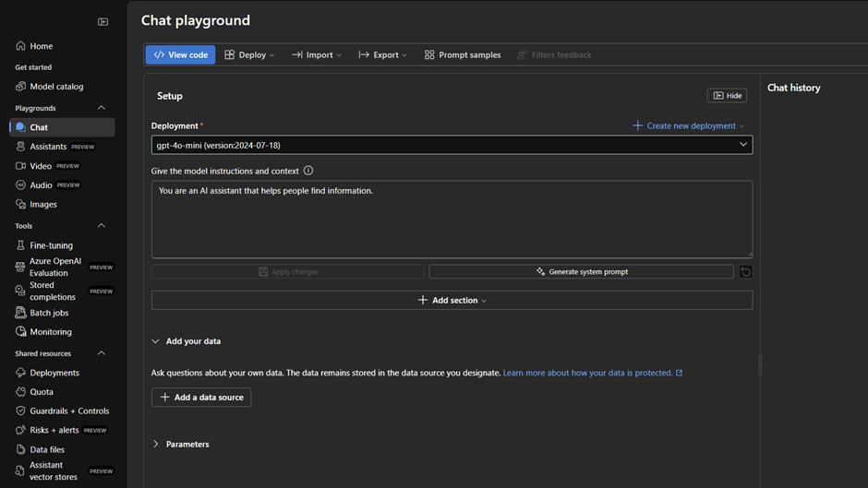The height and width of the screenshot is (488, 868).
Task: Collapse the Playgrounds sidebar group
Action: click(x=102, y=108)
